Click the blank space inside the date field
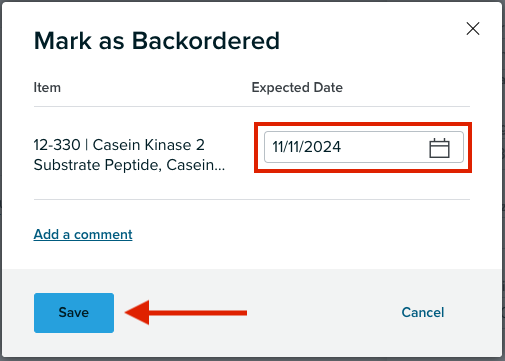The width and height of the screenshot is (505, 361). 383,147
